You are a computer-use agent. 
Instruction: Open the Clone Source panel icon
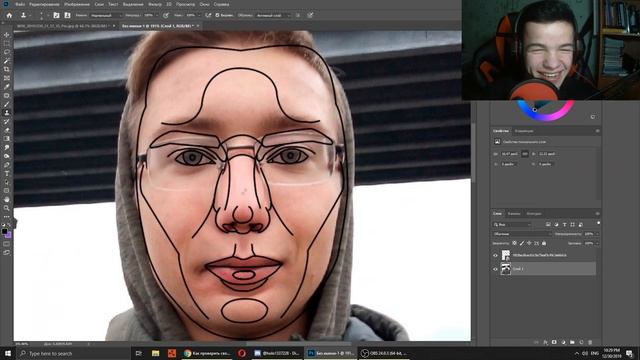click(x=67, y=15)
